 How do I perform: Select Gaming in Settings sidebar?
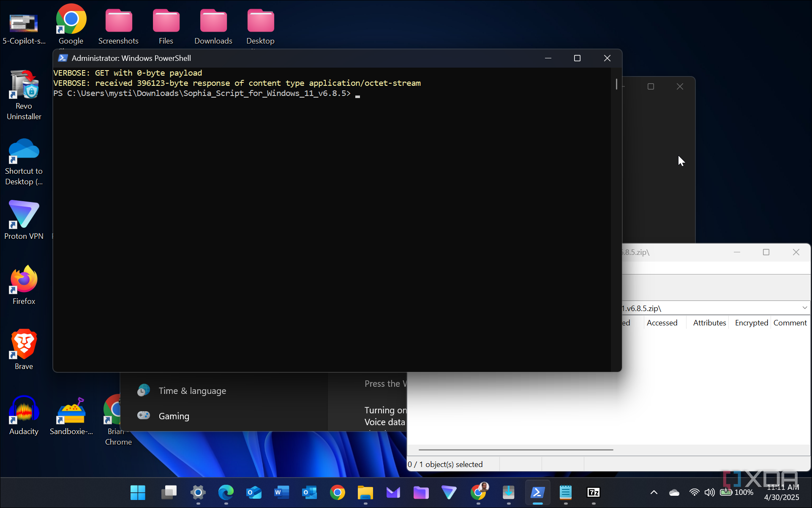[x=174, y=416]
